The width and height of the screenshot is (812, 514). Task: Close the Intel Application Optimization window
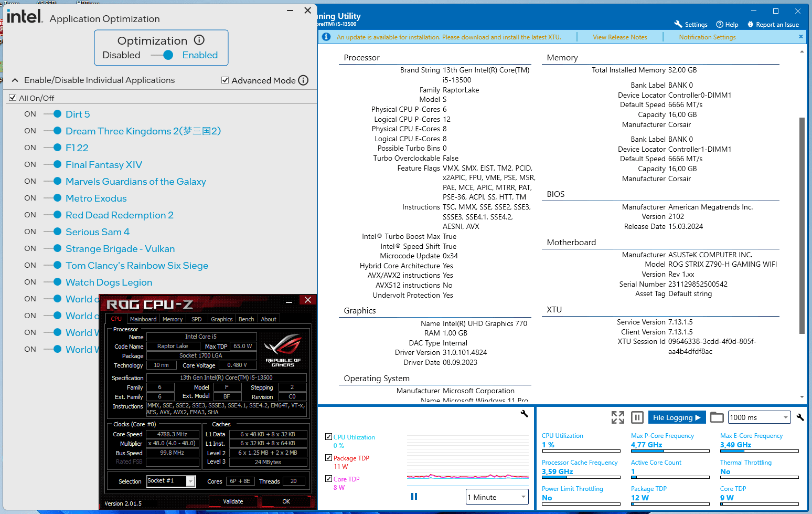(x=308, y=11)
